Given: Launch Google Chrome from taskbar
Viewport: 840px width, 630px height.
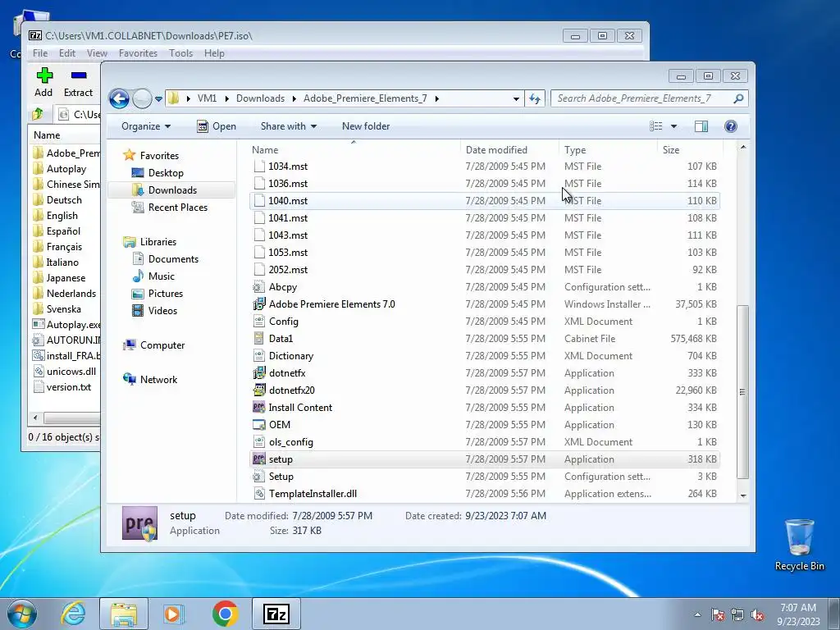Looking at the screenshot, I should [225, 614].
